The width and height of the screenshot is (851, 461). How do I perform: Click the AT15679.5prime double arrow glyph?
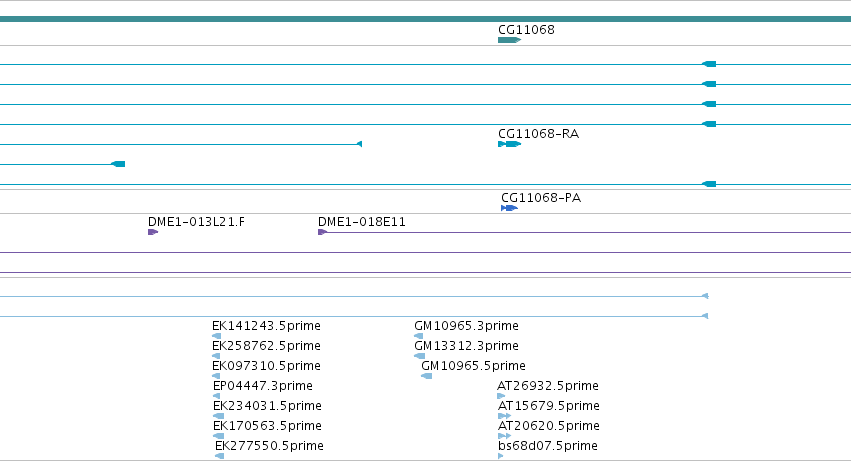(x=504, y=416)
